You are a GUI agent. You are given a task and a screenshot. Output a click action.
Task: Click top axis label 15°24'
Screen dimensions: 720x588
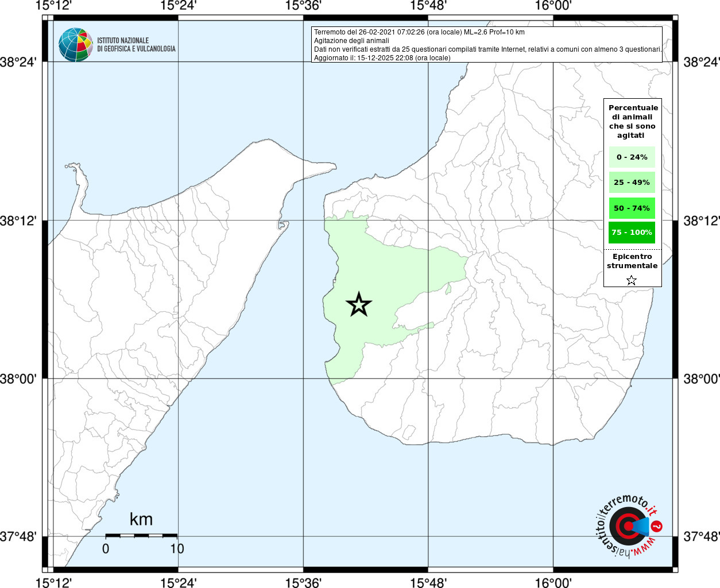tap(179, 6)
